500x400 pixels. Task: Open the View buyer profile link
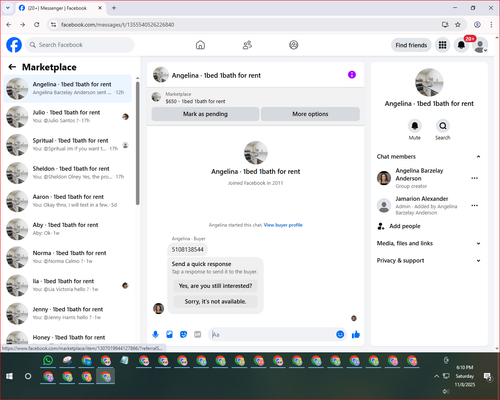(x=283, y=225)
